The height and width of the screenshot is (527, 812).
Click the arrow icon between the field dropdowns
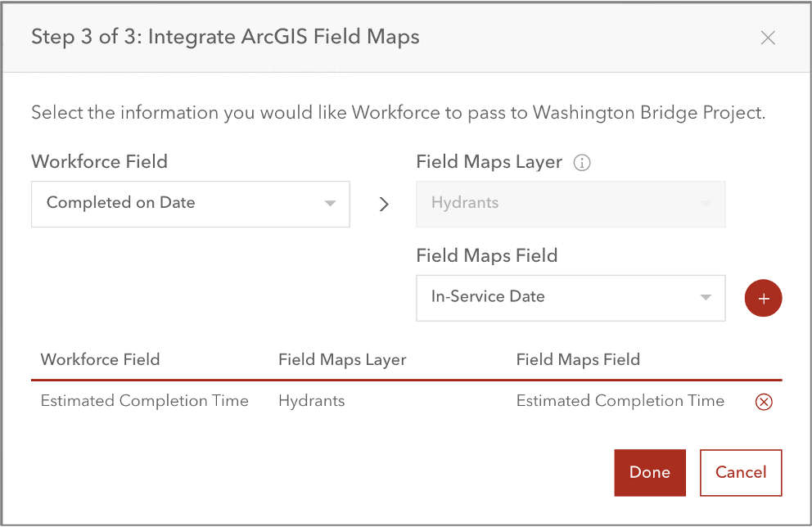click(383, 204)
